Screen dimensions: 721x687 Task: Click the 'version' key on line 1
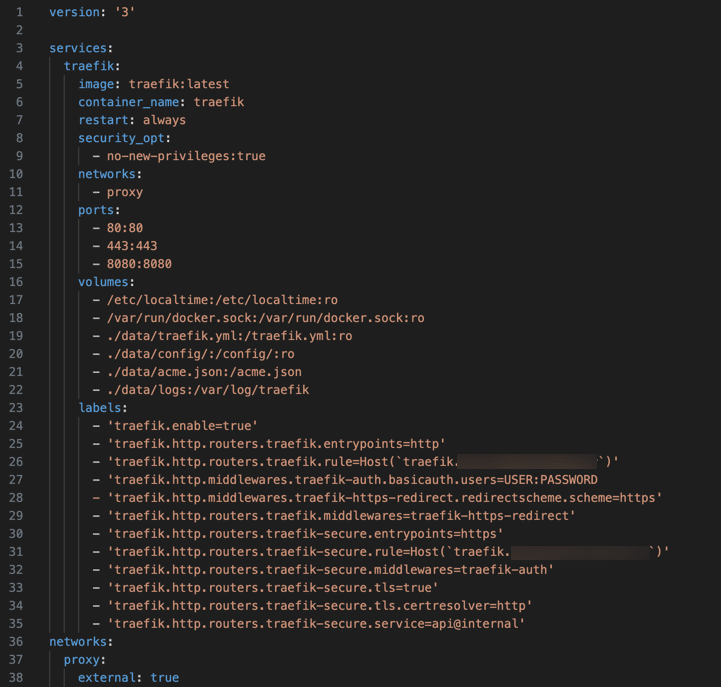click(74, 12)
